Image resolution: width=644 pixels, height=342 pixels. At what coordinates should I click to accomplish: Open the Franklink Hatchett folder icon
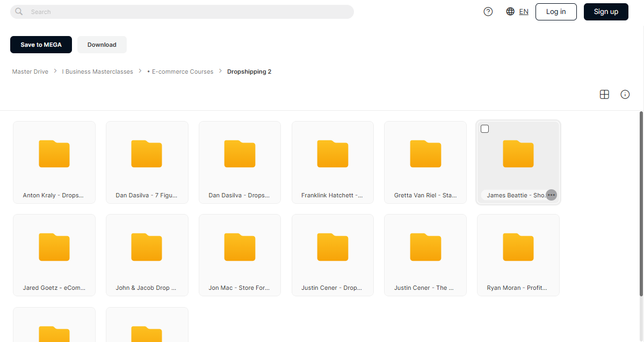pyautogui.click(x=332, y=154)
